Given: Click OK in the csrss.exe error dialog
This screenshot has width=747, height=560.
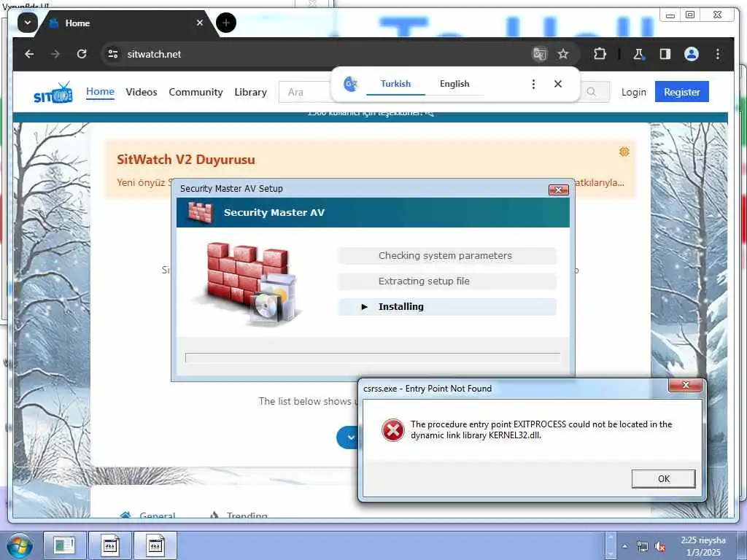Looking at the screenshot, I should tap(663, 478).
